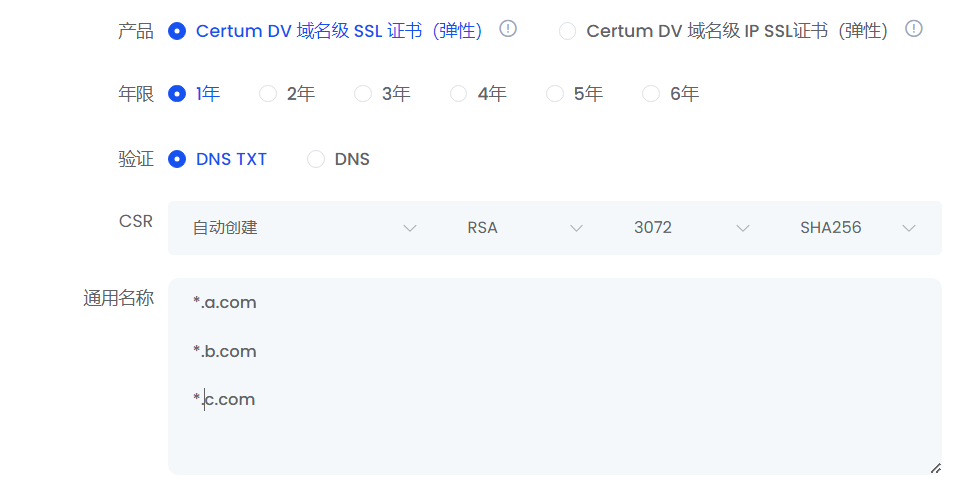Choose the 1年 term radio button
The height and width of the screenshot is (490, 963).
pos(178,94)
